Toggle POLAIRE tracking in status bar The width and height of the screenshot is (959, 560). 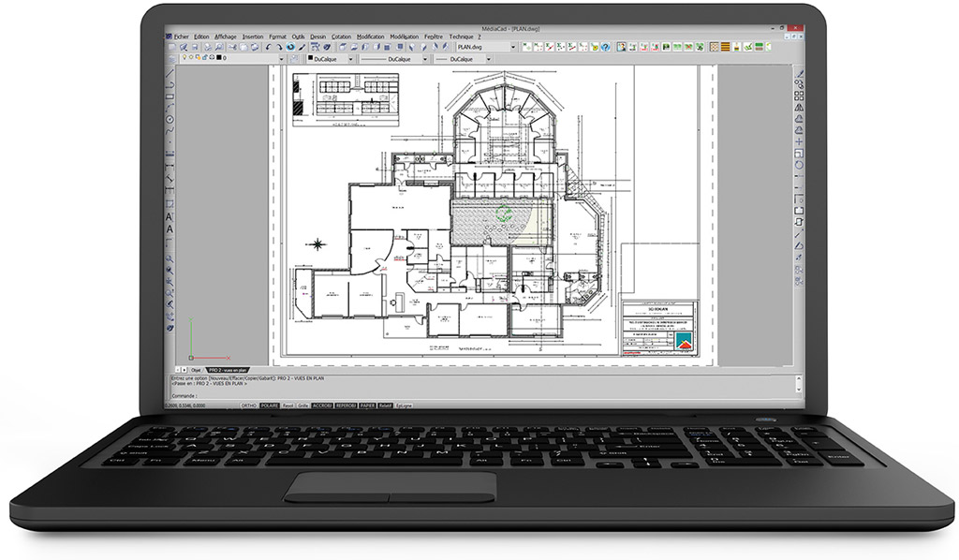tap(270, 405)
